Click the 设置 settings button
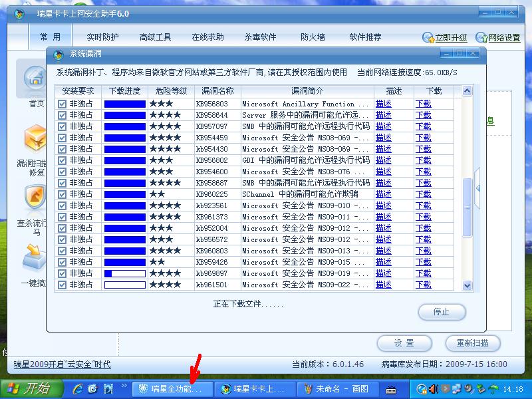The image size is (532, 399). click(x=404, y=343)
